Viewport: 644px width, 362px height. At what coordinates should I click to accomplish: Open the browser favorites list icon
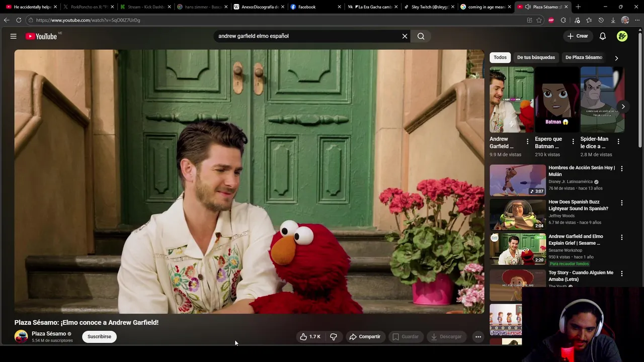[x=589, y=20]
